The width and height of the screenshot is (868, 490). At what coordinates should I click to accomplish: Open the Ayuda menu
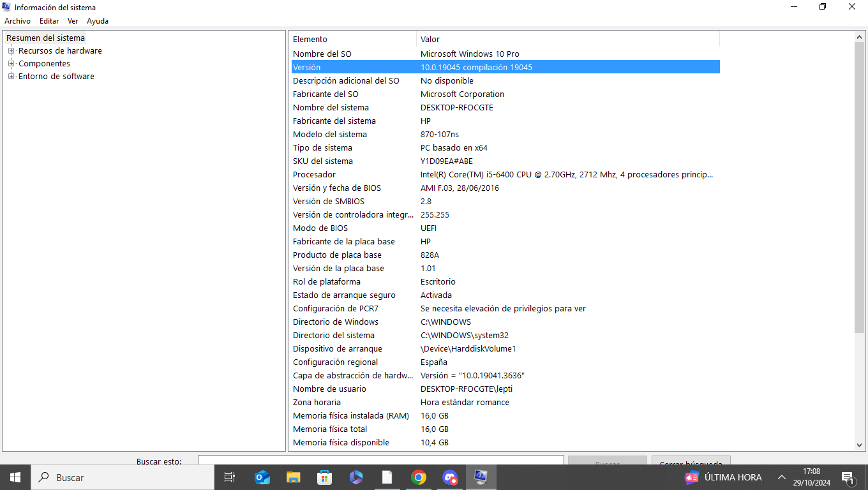point(98,21)
